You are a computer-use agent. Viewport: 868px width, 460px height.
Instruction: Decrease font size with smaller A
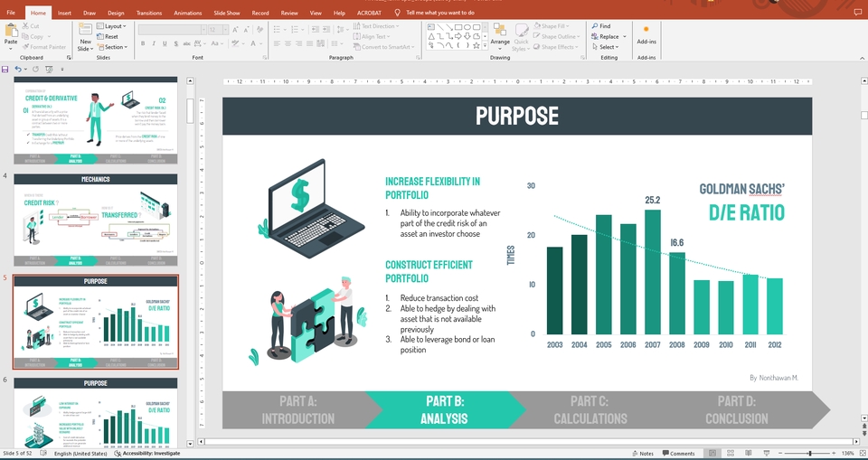(x=246, y=29)
